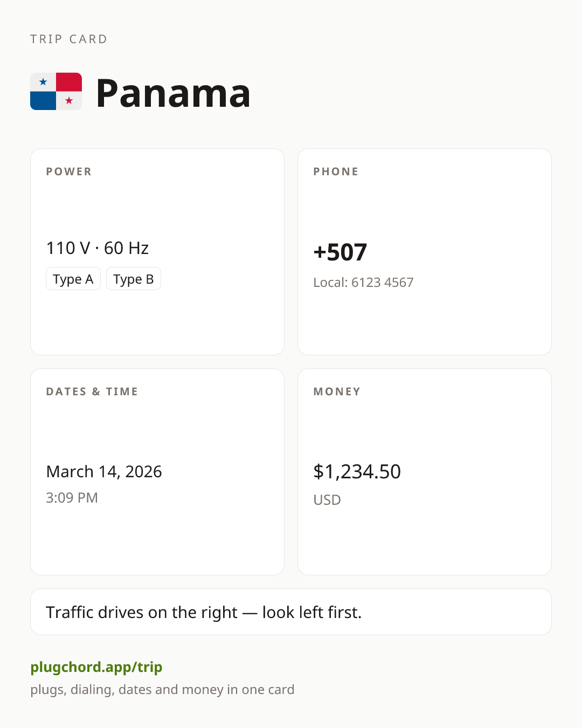Click the Local: 6123 4567 number
The height and width of the screenshot is (728, 582).
pyautogui.click(x=363, y=283)
